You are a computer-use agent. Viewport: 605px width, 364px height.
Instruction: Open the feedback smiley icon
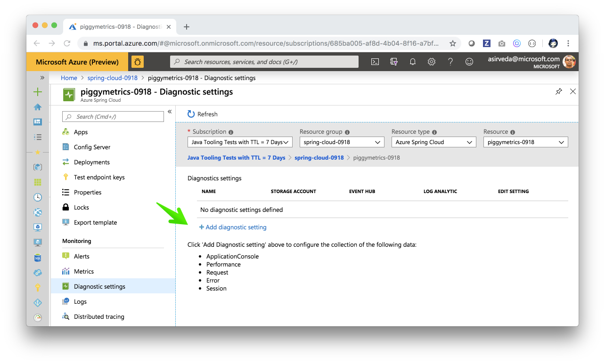point(469,62)
